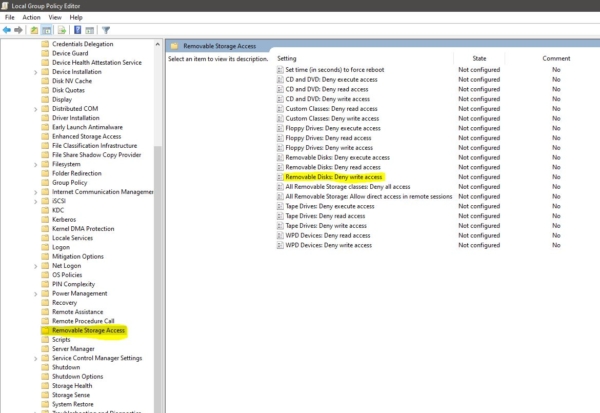
Task: Select Shutdown Options tree item
Action: pos(78,377)
